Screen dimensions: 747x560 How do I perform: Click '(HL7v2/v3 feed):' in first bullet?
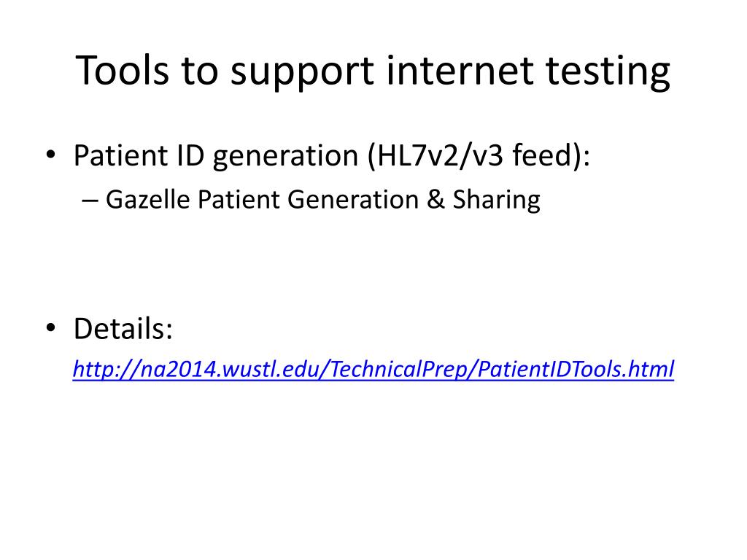coord(479,156)
